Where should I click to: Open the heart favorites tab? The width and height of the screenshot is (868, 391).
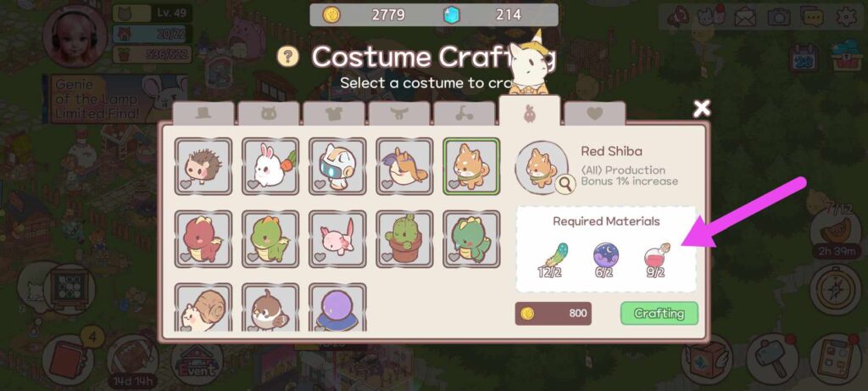[x=594, y=113]
